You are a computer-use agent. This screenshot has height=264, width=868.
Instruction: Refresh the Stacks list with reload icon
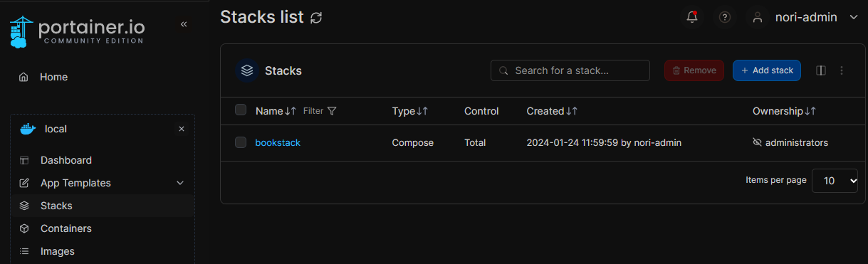pos(316,18)
